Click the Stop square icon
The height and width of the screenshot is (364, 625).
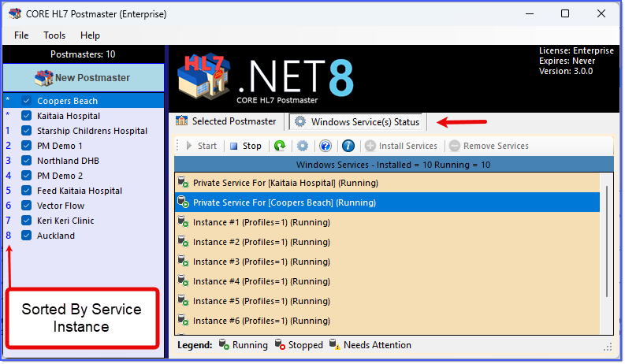(233, 147)
